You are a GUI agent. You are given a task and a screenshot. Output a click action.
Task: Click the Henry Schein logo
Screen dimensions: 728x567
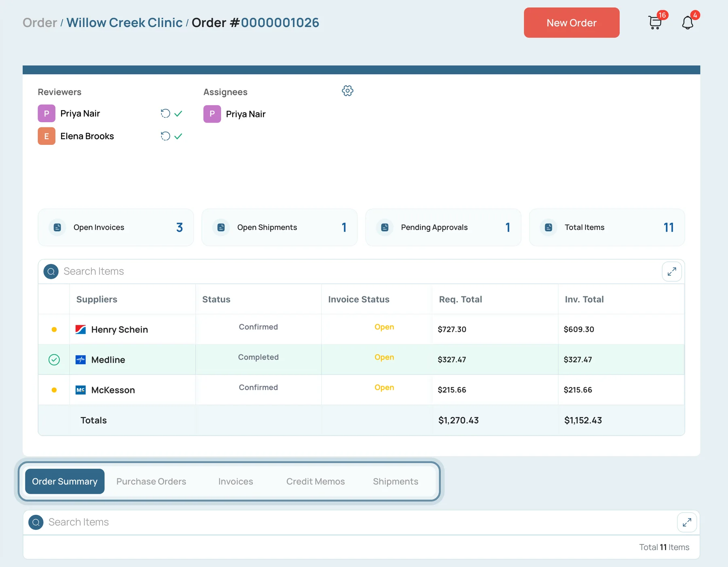click(80, 329)
